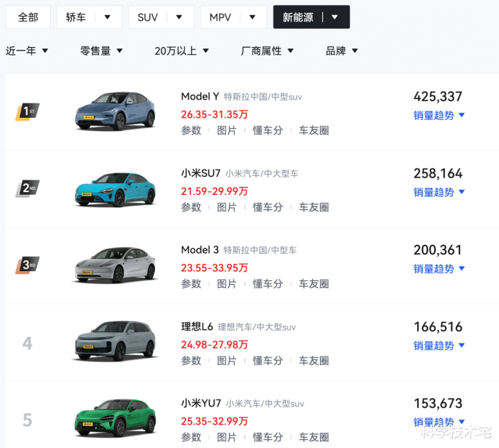This screenshot has width=499, height=448.
Task: Expand 销量趋势 for Model Y
Action: (439, 116)
